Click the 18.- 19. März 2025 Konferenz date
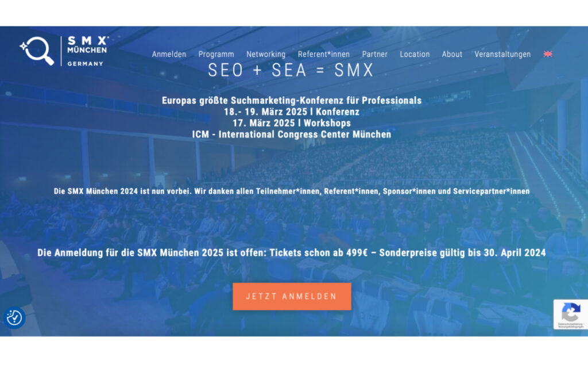 point(291,112)
